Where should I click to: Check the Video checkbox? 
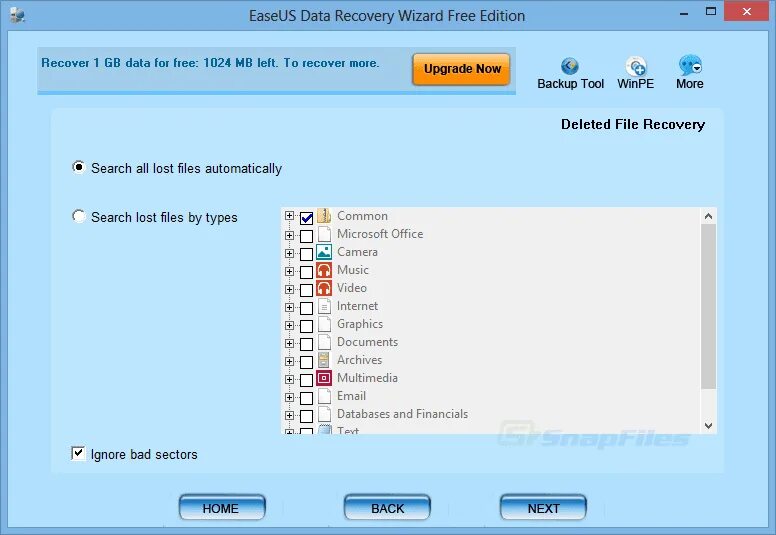[306, 290]
